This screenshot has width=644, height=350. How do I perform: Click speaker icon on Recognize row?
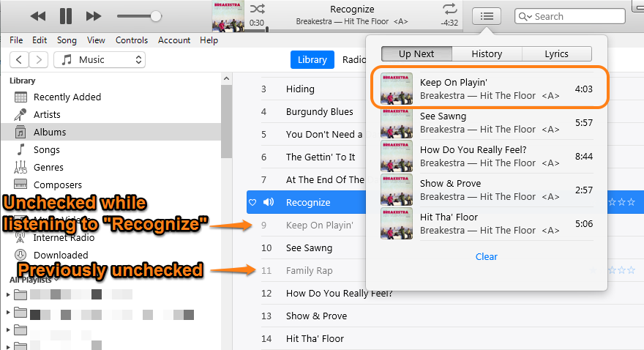click(x=269, y=202)
